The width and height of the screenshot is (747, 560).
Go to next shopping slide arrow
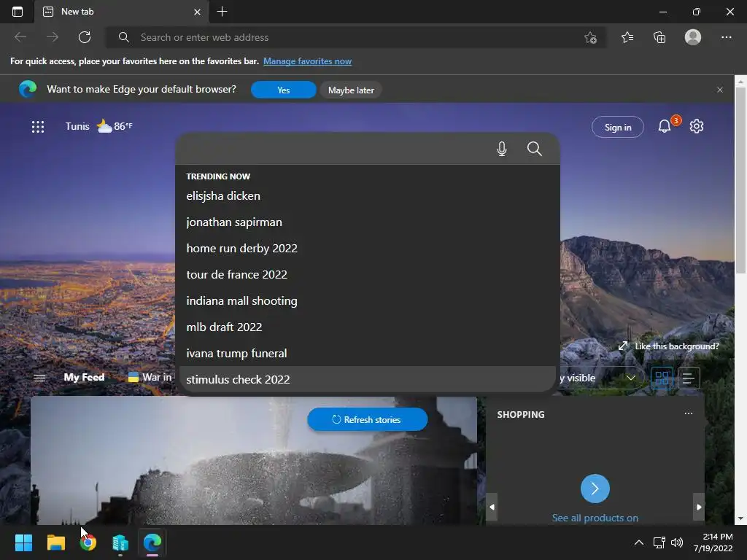pyautogui.click(x=699, y=507)
